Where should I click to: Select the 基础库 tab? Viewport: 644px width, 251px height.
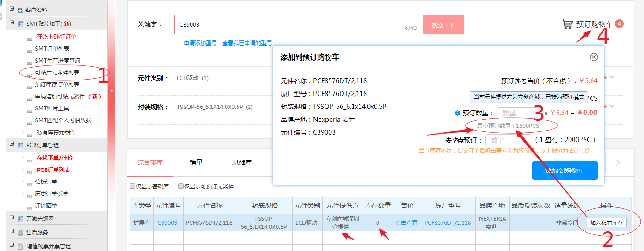242,162
